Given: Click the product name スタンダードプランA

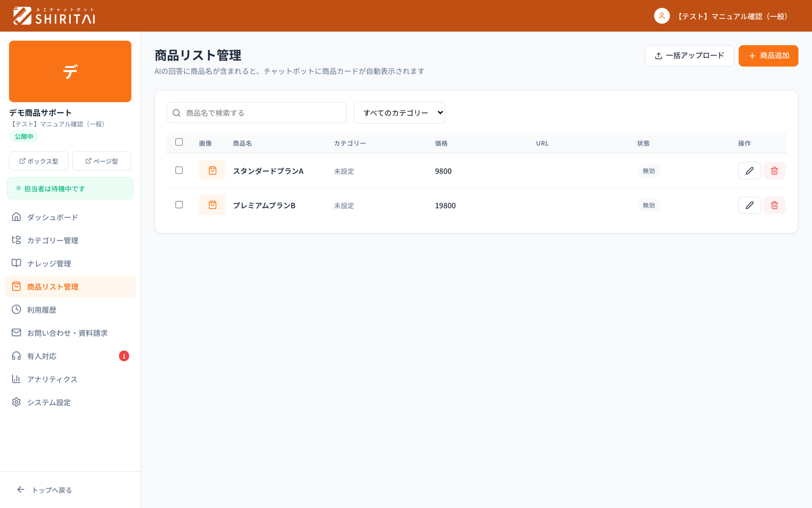Looking at the screenshot, I should coord(268,171).
